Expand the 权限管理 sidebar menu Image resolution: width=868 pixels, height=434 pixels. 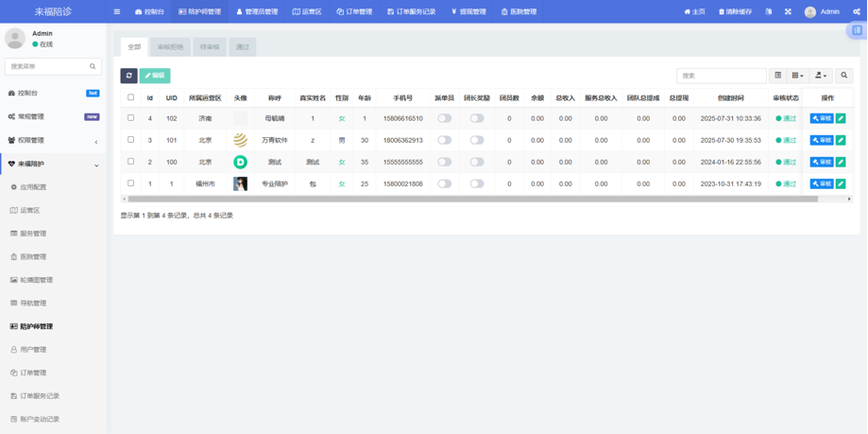click(x=53, y=141)
